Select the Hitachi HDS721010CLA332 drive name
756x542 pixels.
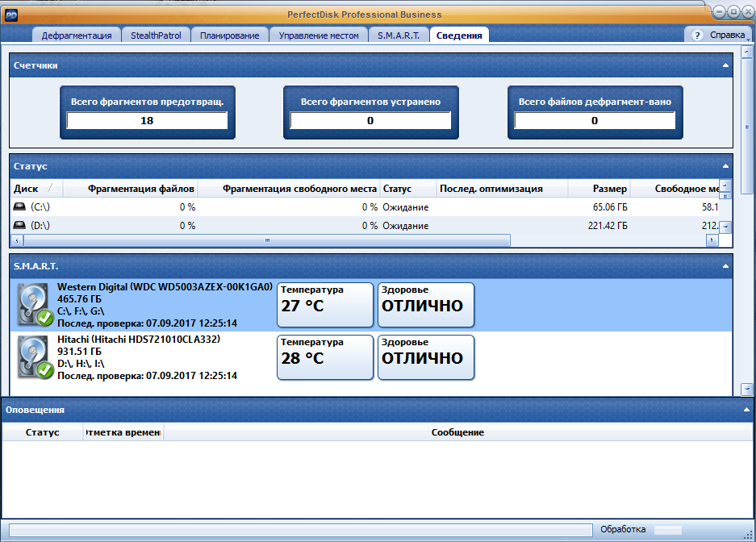pyautogui.click(x=139, y=340)
